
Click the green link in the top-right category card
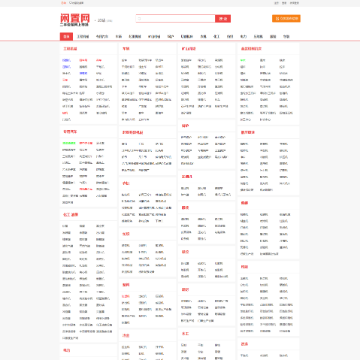click(x=243, y=60)
